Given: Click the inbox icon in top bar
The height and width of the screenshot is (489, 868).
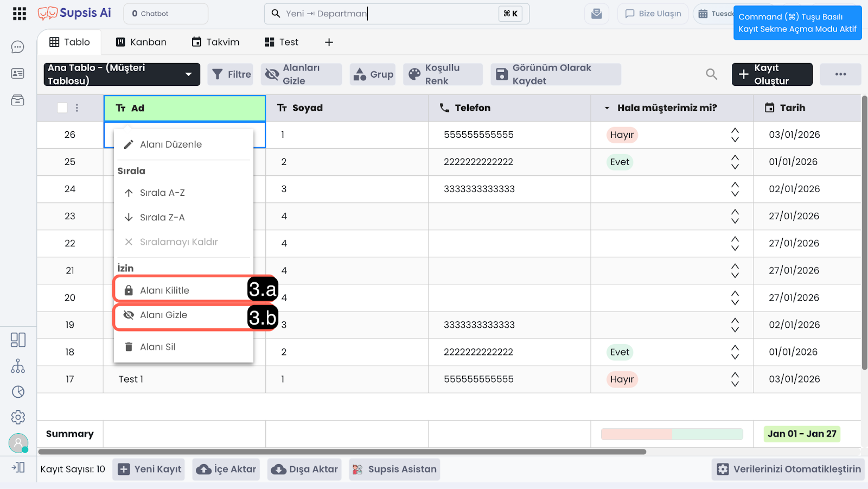Looking at the screenshot, I should pos(596,14).
